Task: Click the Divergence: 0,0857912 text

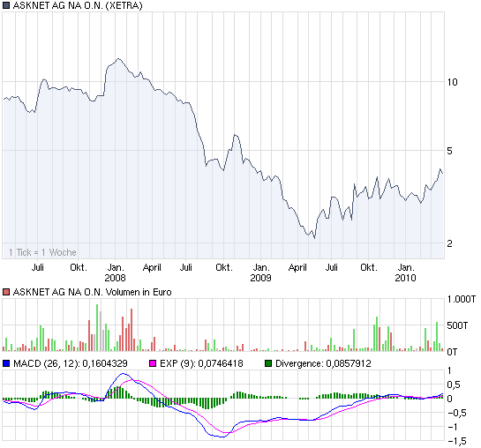Action: [x=323, y=363]
